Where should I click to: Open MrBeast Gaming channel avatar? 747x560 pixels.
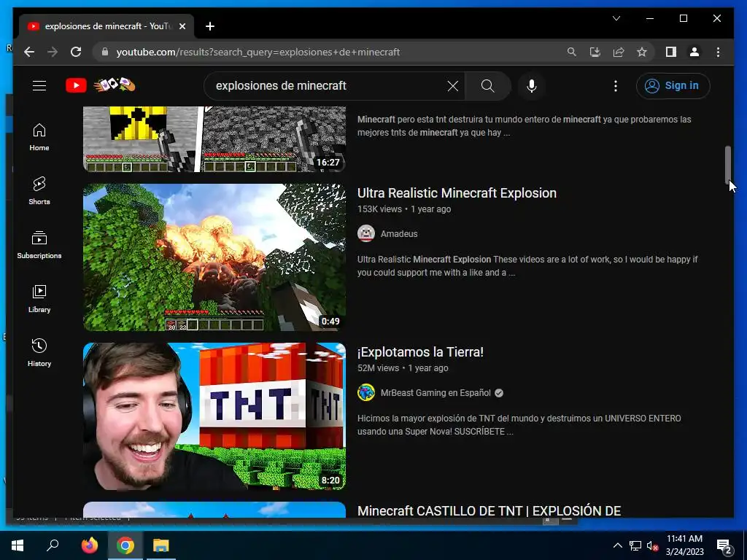(x=366, y=392)
